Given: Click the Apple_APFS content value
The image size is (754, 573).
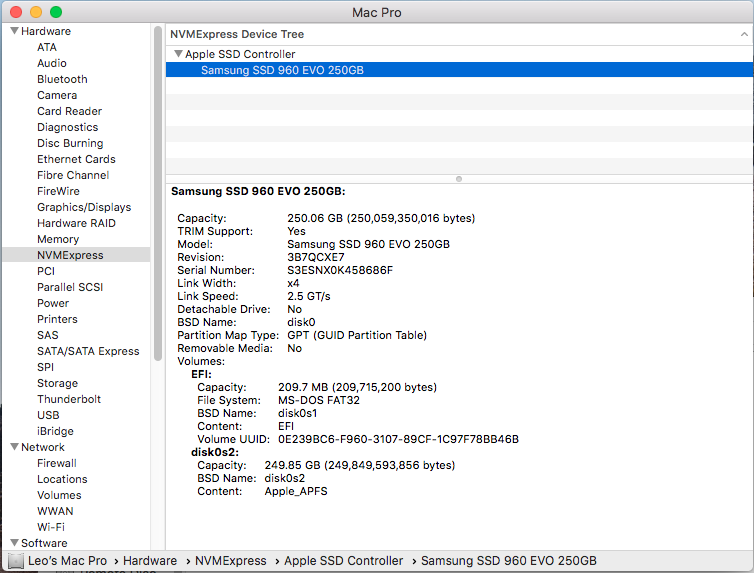Looking at the screenshot, I should [x=296, y=491].
